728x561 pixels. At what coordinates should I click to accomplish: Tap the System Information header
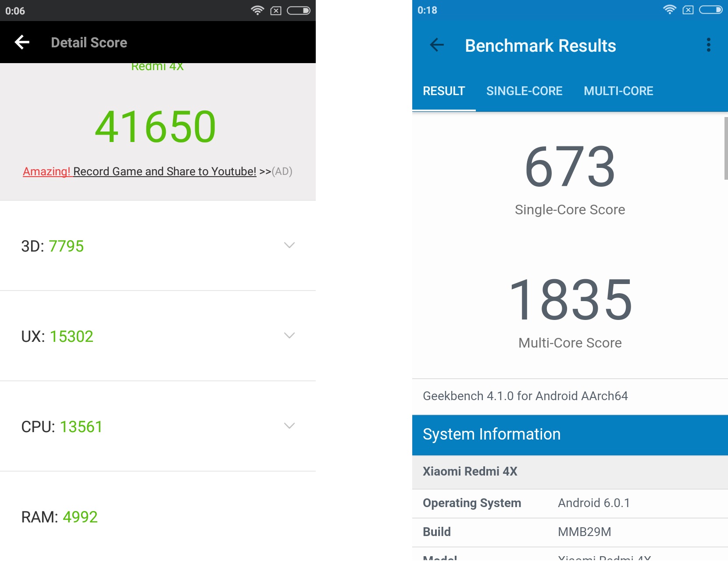[570, 435]
